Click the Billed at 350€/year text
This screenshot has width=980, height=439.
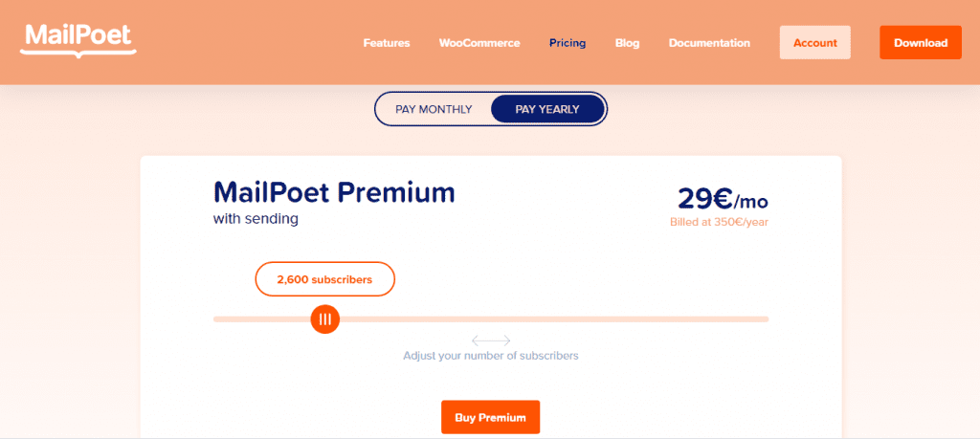719,222
